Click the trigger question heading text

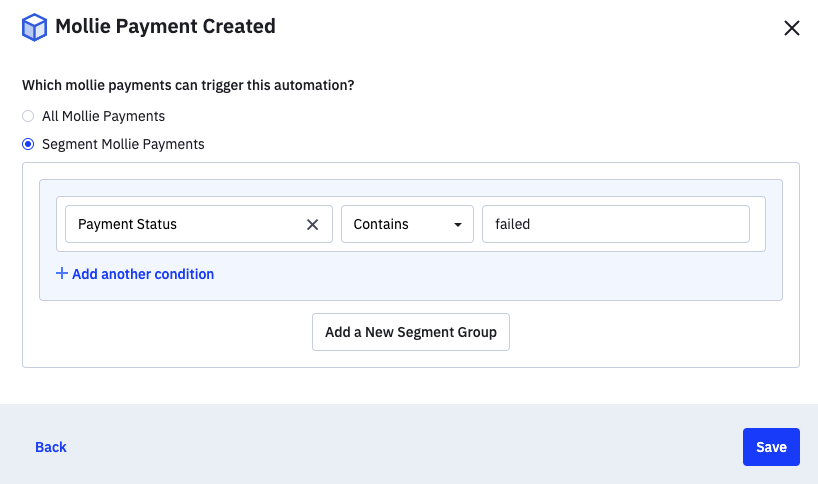(x=188, y=85)
